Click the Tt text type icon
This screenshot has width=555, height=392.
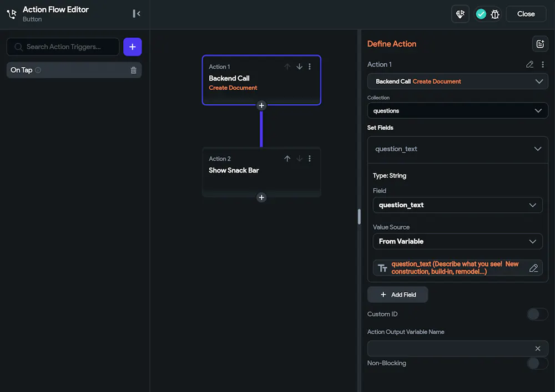382,268
